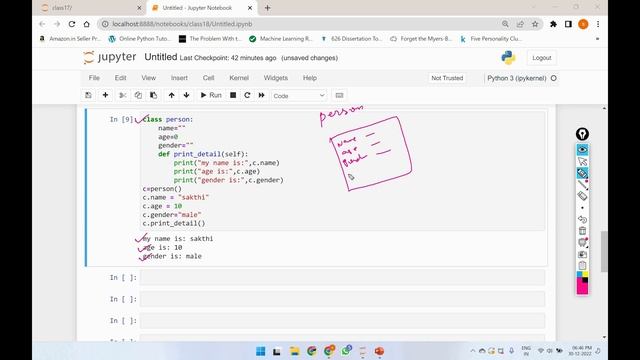Move selected cell down arrow
Viewport: 640px width, 360px height.
click(x=187, y=95)
